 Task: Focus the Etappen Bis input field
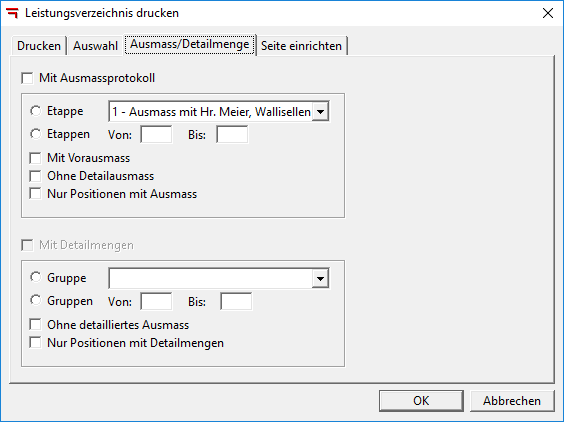pos(232,135)
